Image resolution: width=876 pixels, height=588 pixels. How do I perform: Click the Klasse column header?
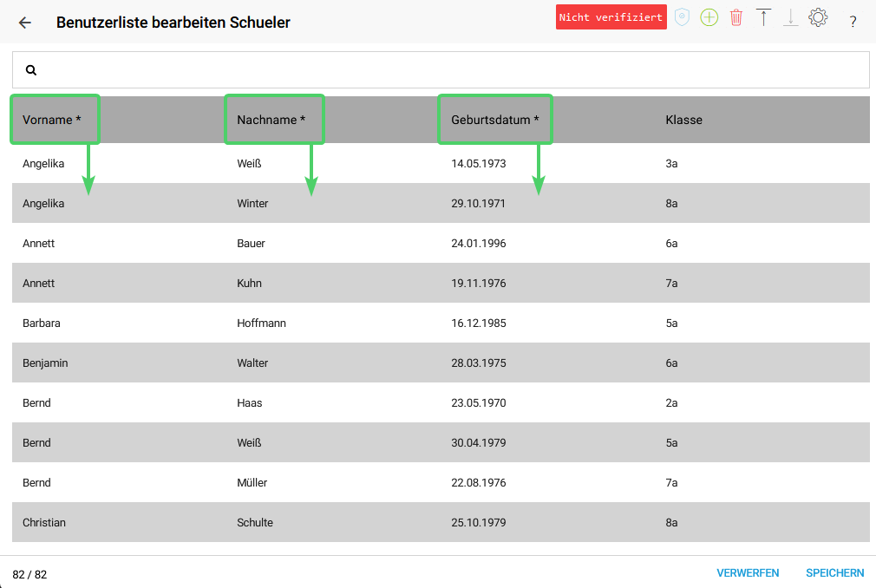pos(683,120)
